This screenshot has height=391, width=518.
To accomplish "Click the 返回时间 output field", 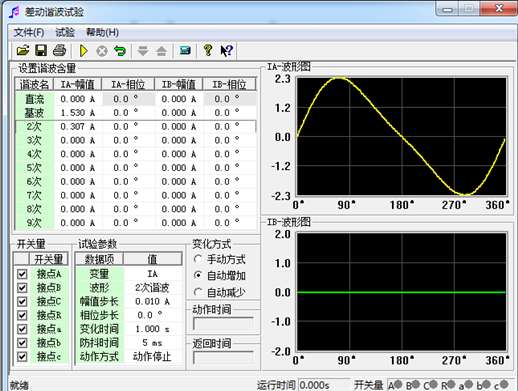I will click(223, 358).
